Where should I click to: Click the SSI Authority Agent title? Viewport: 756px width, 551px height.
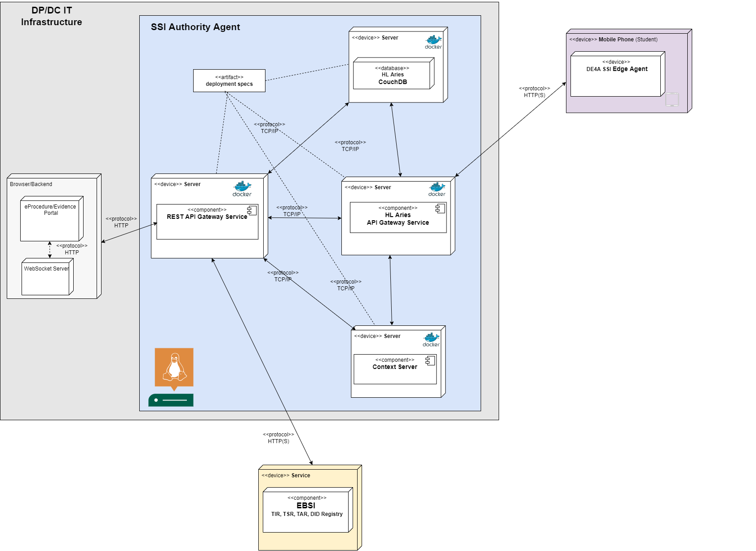pyautogui.click(x=195, y=27)
